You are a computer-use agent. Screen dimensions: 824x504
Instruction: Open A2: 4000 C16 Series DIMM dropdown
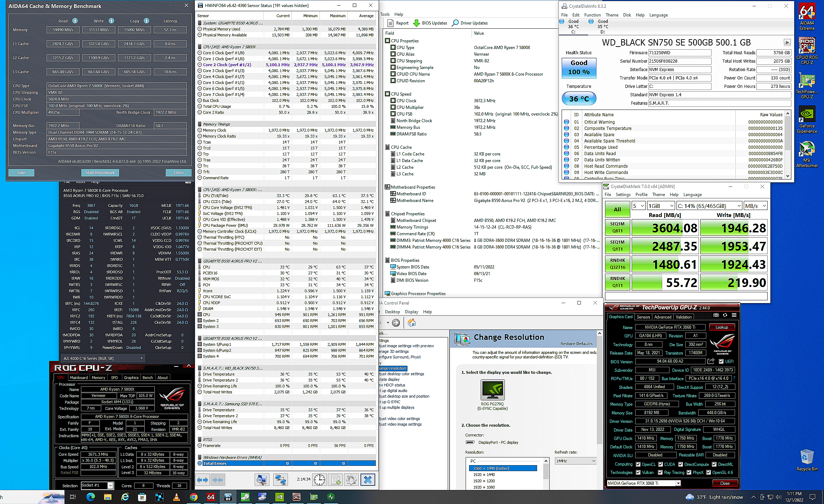point(103,358)
